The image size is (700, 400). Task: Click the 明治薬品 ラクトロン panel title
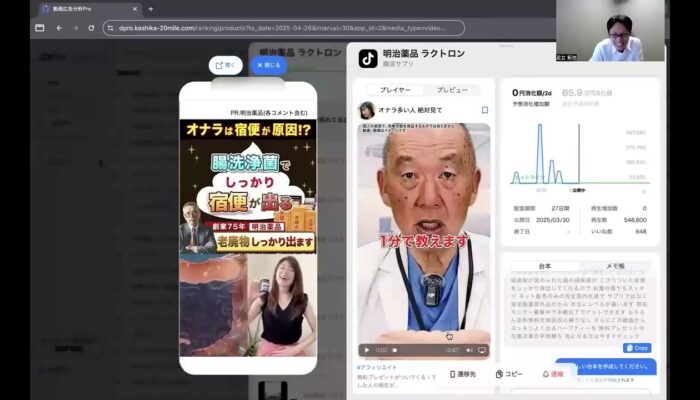[424, 54]
